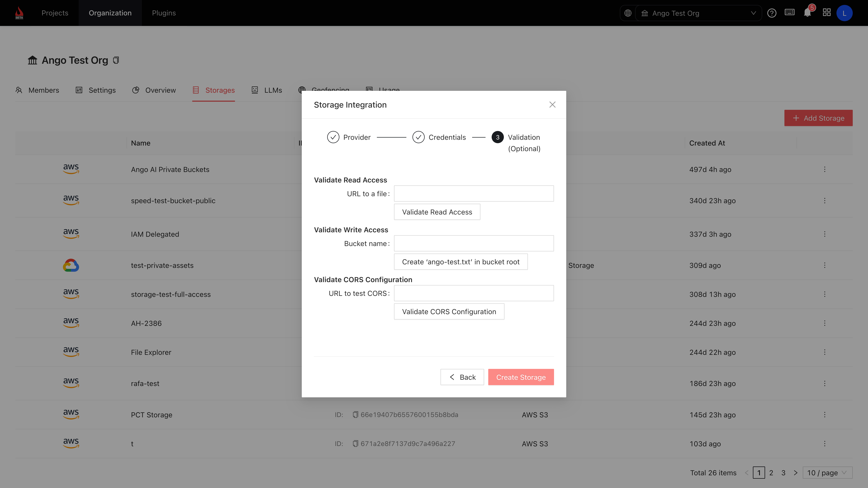Open the notifications bell
This screenshot has width=868, height=488.
tap(808, 13)
